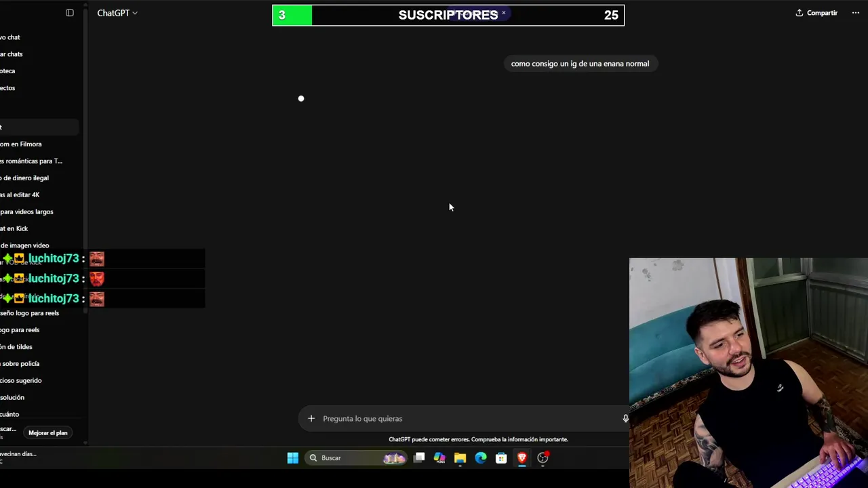Click the Mejorar el plan button
Viewport: 868px width, 488px height.
[47, 432]
